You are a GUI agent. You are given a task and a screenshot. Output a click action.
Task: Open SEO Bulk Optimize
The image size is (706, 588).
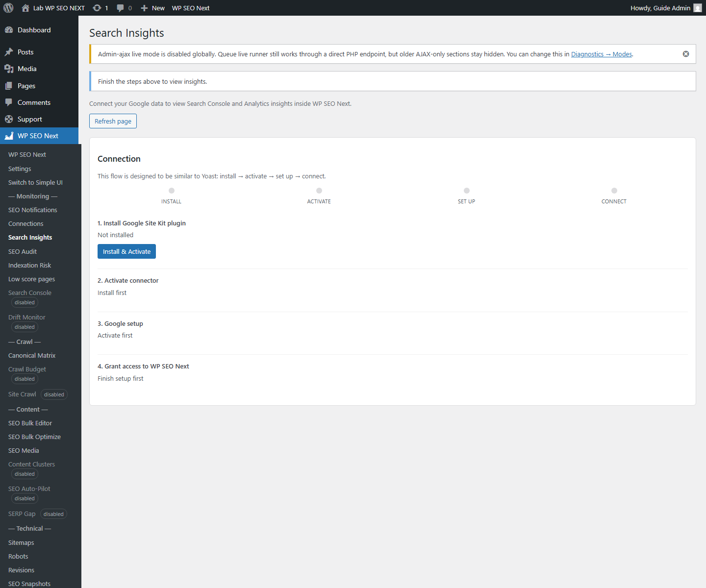point(34,437)
